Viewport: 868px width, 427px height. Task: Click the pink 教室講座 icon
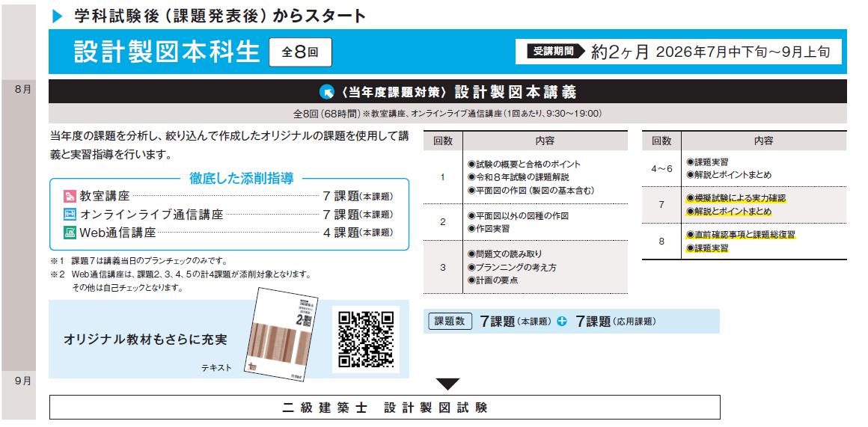[x=70, y=196]
